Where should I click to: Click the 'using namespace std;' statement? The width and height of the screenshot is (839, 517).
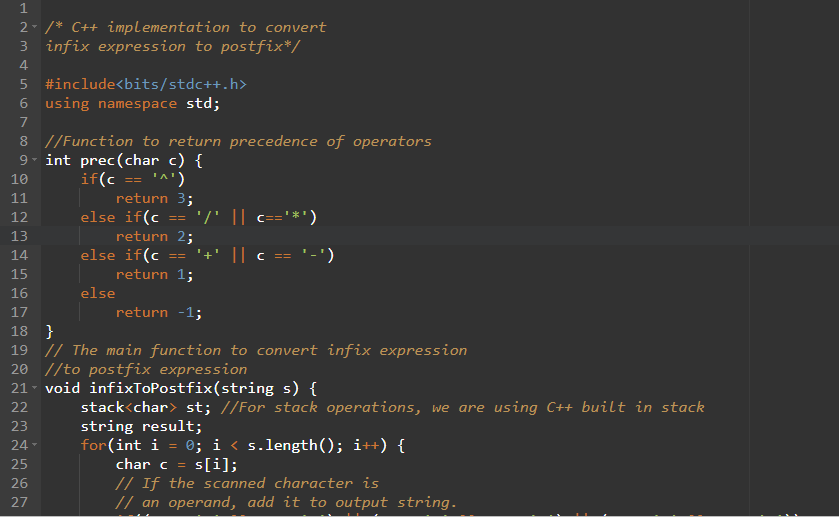132,103
